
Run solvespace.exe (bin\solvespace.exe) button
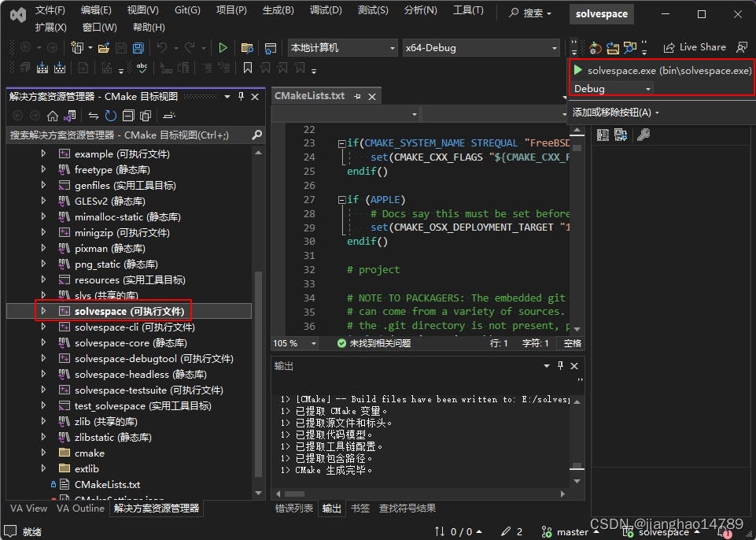point(662,71)
